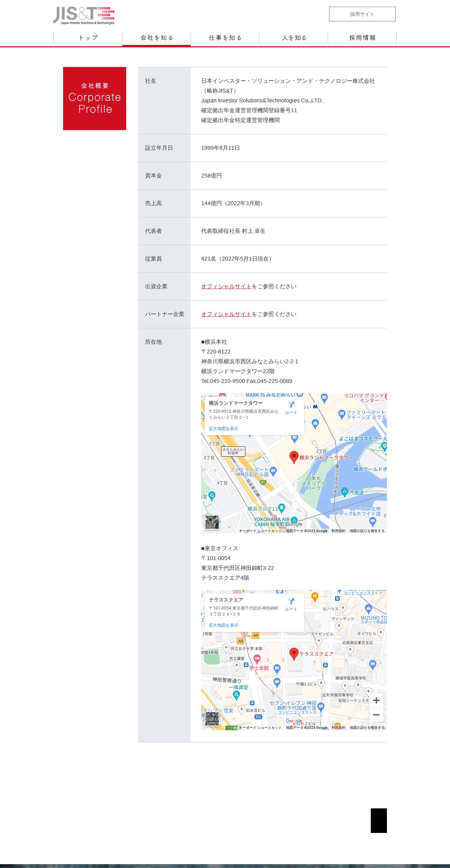Click the 横浜ブルク13 cinema marker
Screen dimensions: 450x868
[281, 508]
